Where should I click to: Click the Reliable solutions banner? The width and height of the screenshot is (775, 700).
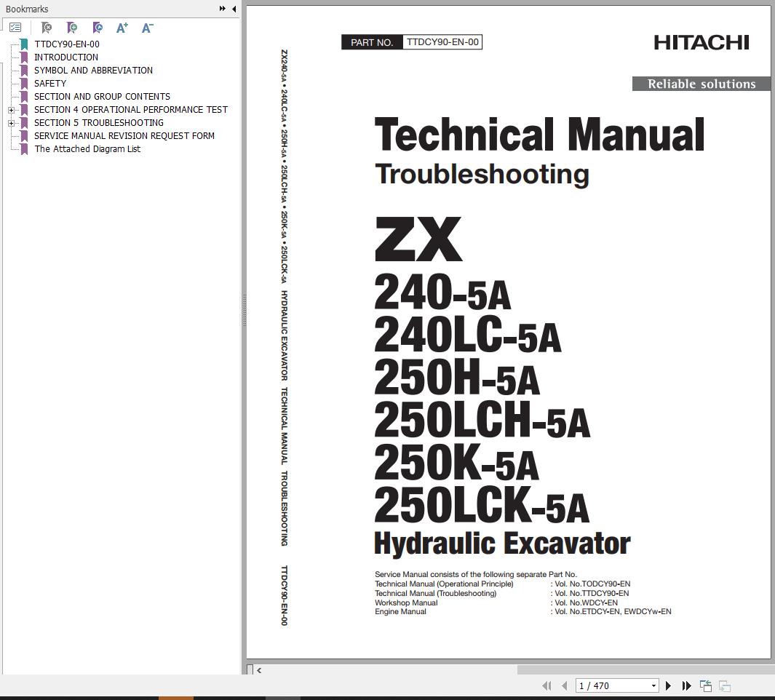click(702, 84)
